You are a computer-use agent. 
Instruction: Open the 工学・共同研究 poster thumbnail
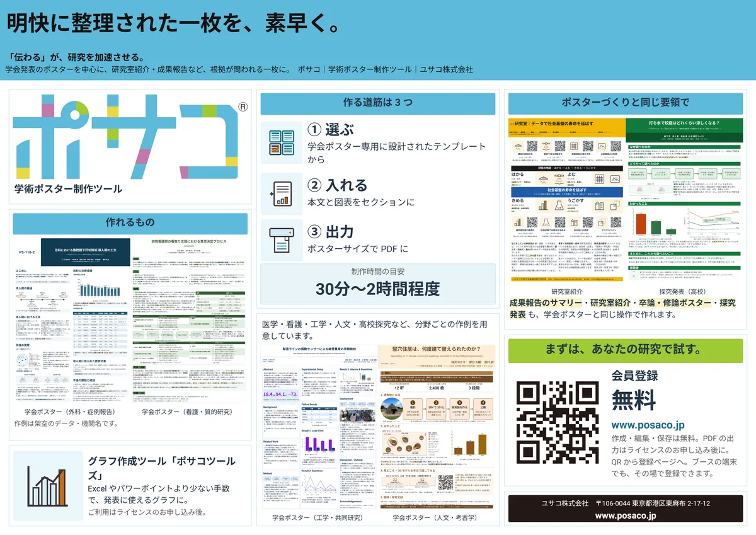pos(318,427)
